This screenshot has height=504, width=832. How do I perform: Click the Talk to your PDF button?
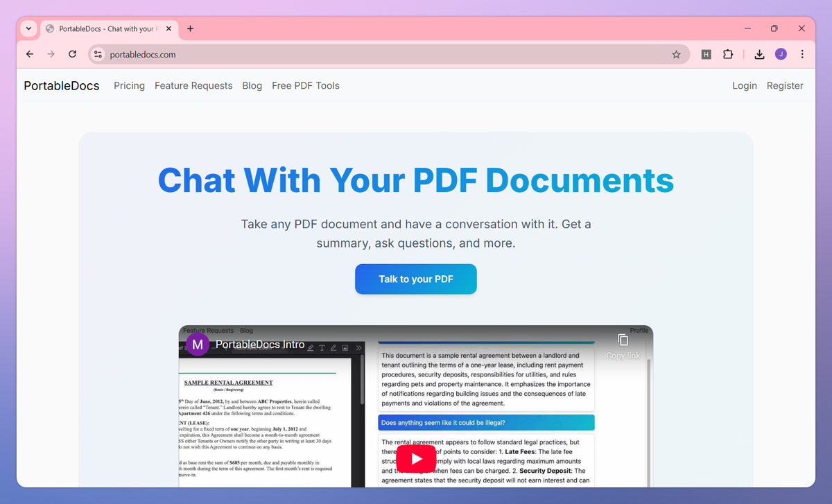tap(416, 279)
